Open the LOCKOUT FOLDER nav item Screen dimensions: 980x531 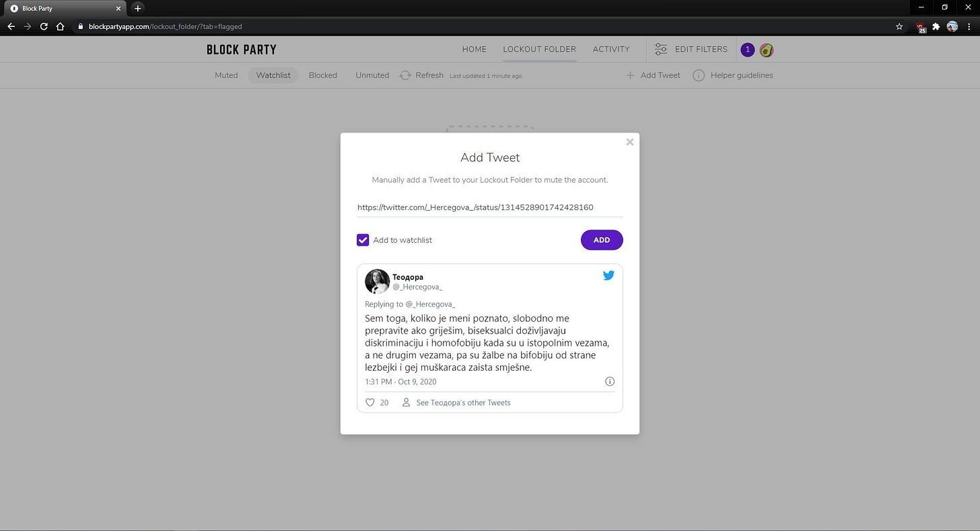click(539, 49)
